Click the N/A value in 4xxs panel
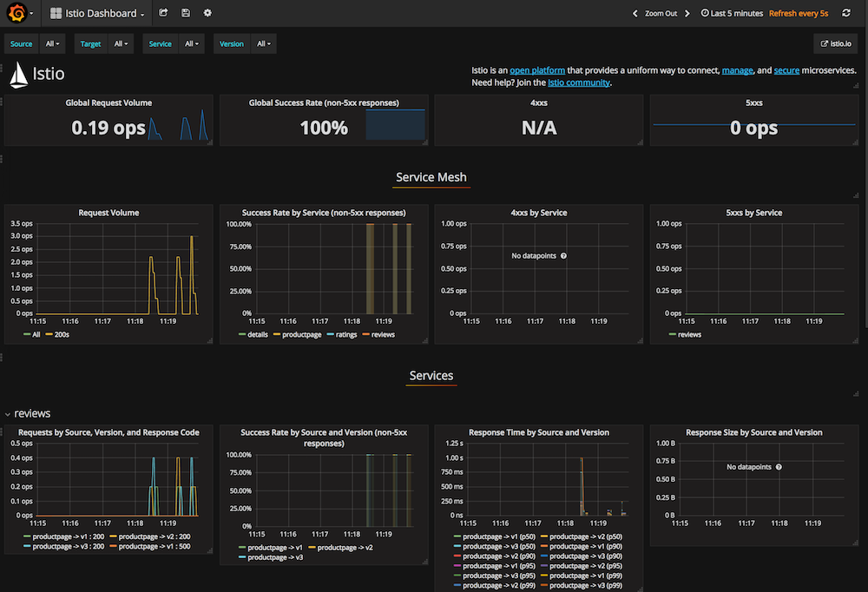The width and height of the screenshot is (868, 592). (539, 128)
